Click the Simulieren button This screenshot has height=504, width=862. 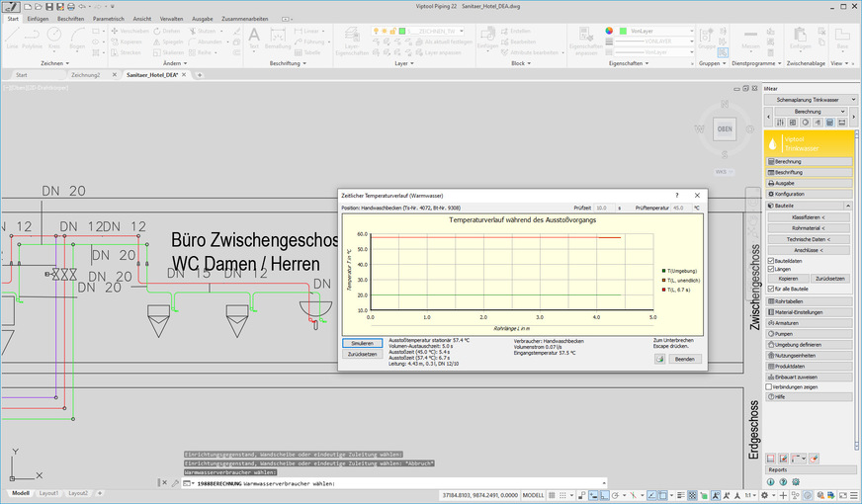pyautogui.click(x=362, y=343)
